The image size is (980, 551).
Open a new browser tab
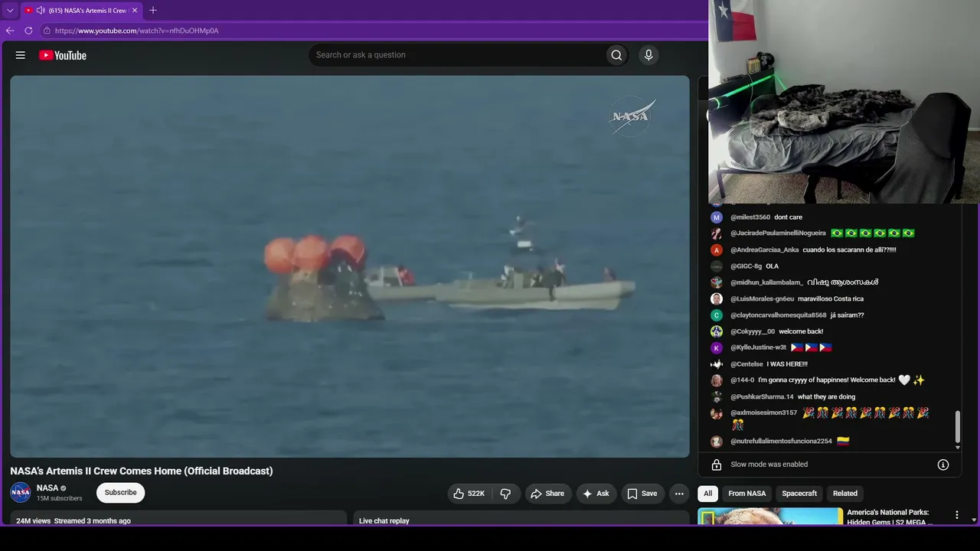point(153,11)
